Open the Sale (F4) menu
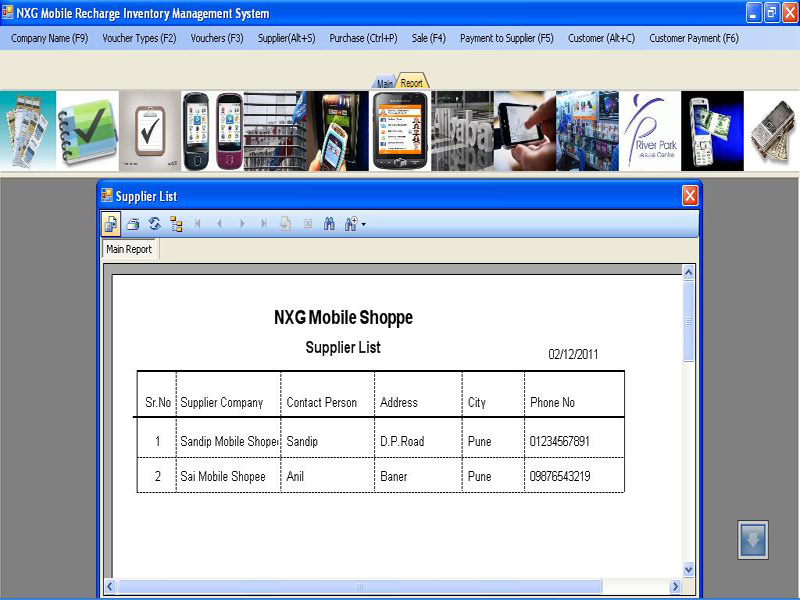The height and width of the screenshot is (600, 800). click(429, 38)
